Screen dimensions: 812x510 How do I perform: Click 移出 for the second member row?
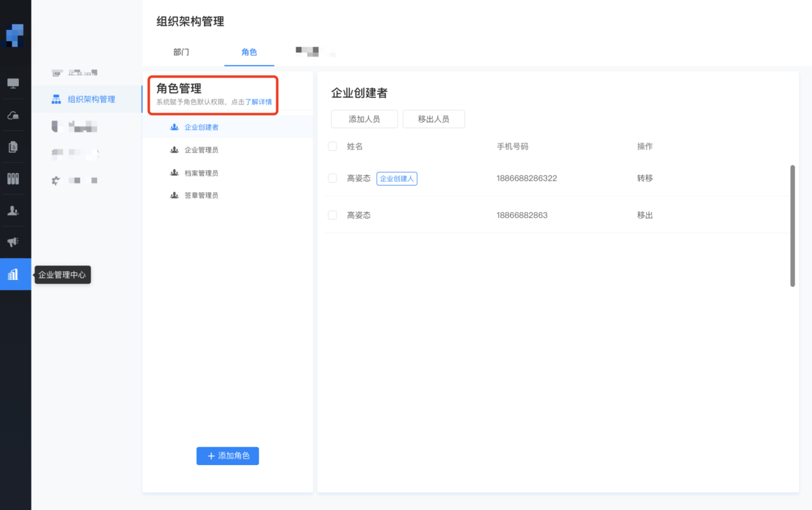pos(645,215)
